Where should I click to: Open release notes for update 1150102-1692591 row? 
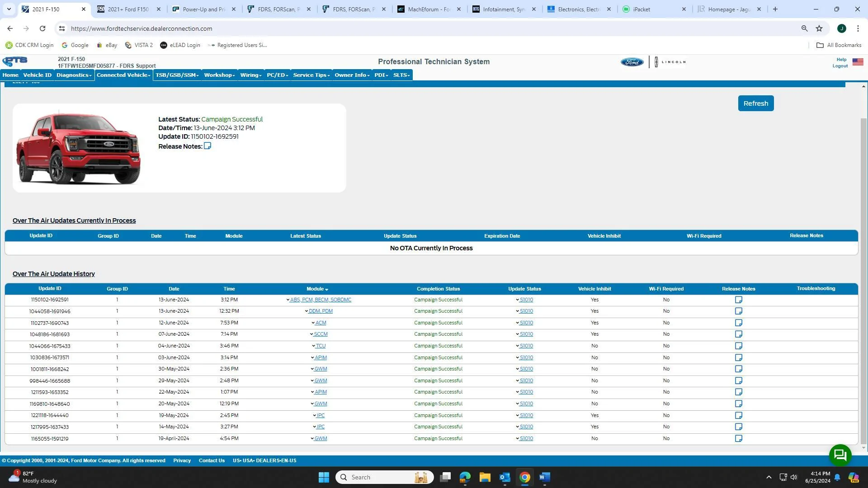738,300
